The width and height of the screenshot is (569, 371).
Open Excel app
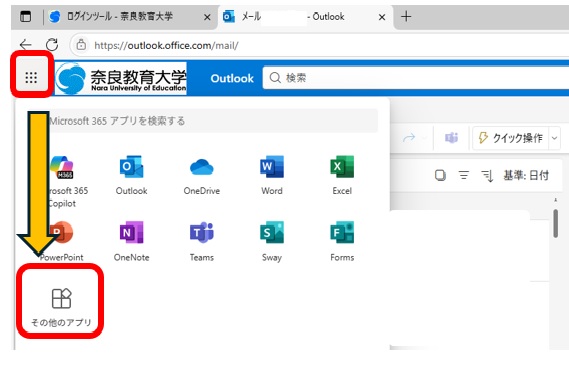coord(342,176)
